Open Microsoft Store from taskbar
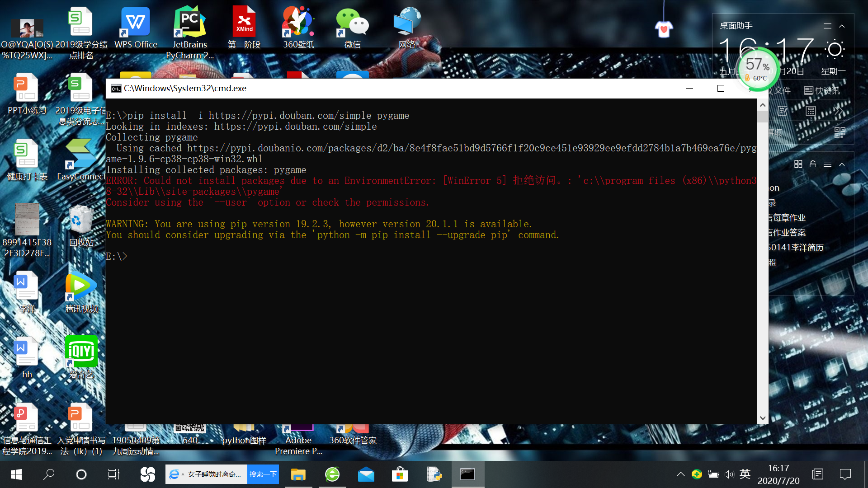This screenshot has width=868, height=488. pos(400,474)
